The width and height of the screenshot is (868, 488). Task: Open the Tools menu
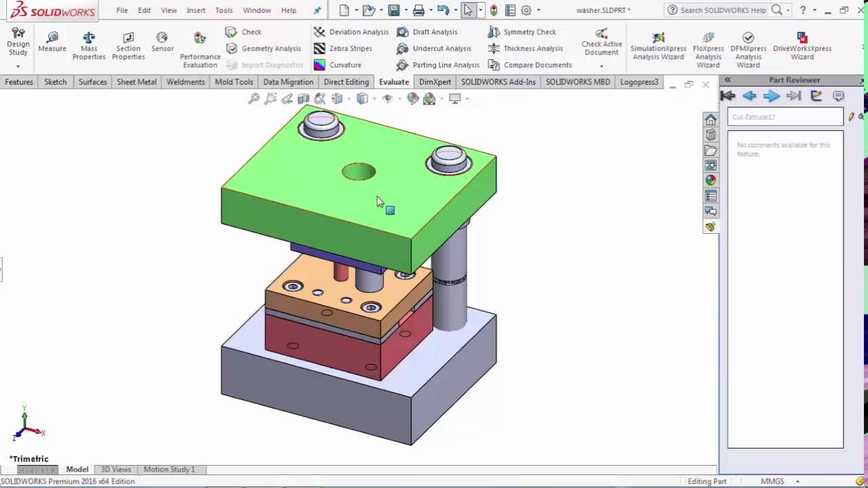tap(224, 10)
